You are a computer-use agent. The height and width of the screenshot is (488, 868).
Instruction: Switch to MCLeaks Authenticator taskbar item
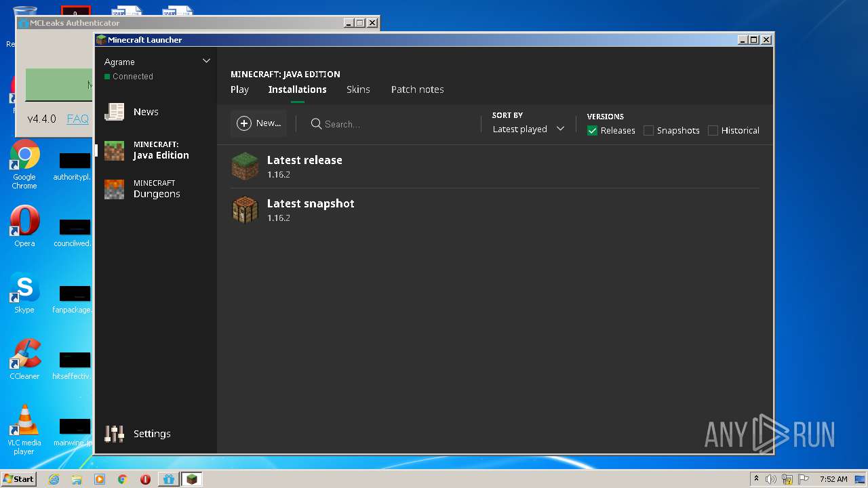coord(168,479)
